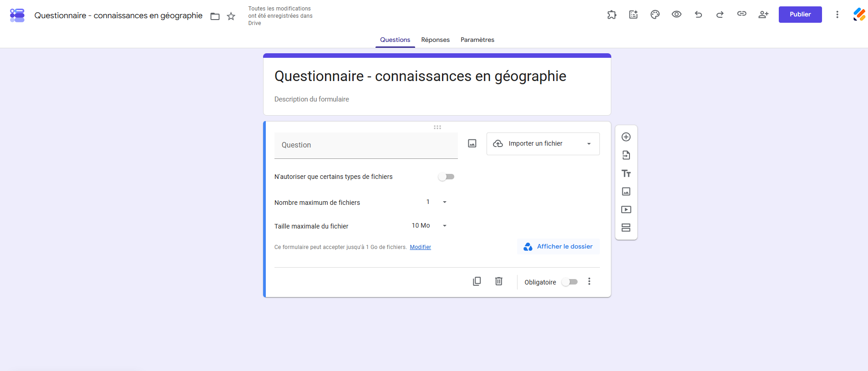The height and width of the screenshot is (371, 868).
Task: Open question options three-dot menu
Action: 589,281
